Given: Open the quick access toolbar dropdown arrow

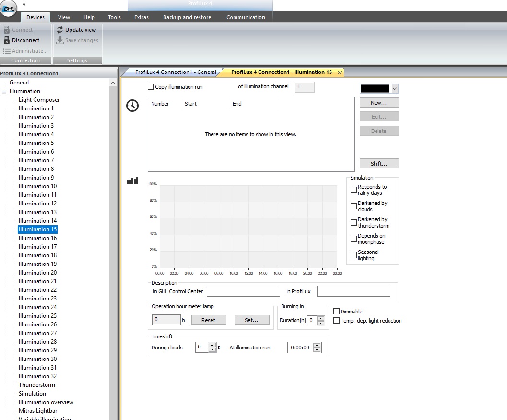Looking at the screenshot, I should click(x=24, y=4).
